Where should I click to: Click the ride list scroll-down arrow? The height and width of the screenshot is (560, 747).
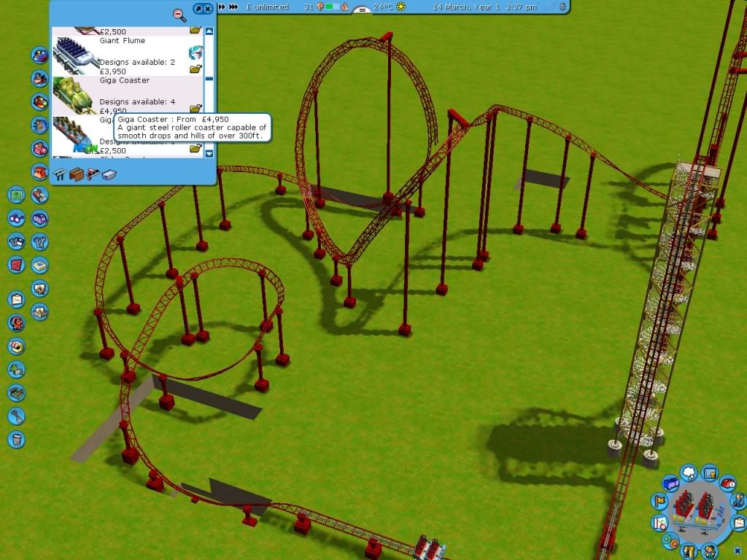click(209, 153)
